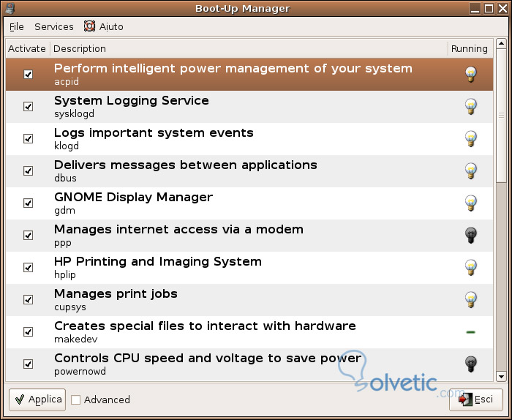Disable the hplip service checkbox
The width and height of the screenshot is (512, 420).
(x=28, y=268)
